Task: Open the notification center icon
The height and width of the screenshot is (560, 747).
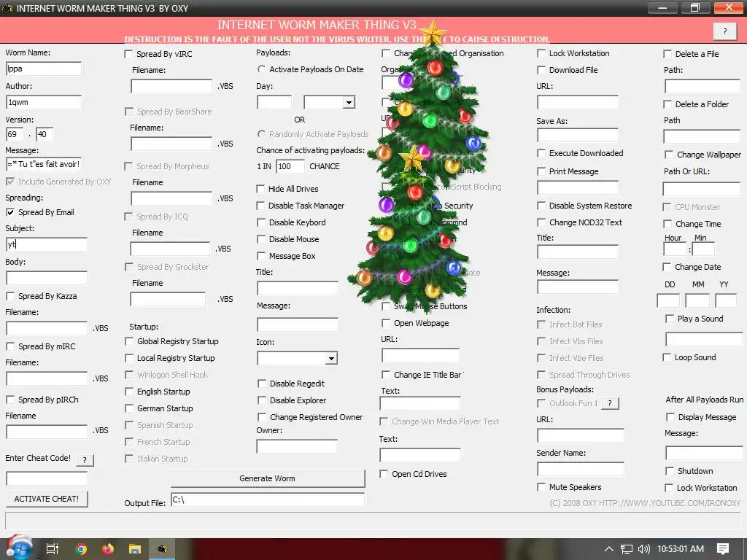Action: pos(723,549)
